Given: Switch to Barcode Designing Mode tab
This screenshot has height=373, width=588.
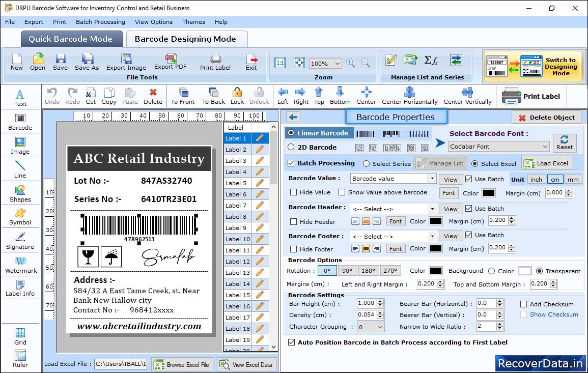Looking at the screenshot, I should [187, 39].
